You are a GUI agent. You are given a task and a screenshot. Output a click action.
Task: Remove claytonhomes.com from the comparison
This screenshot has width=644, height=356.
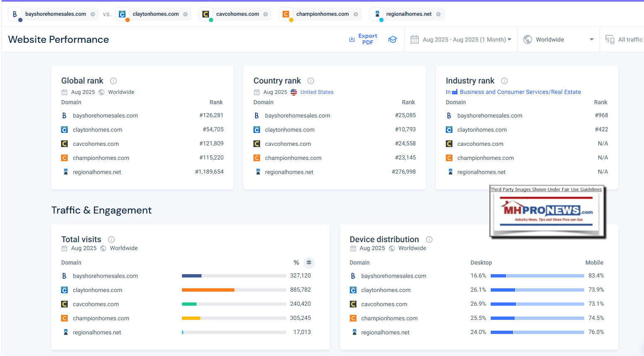point(185,14)
